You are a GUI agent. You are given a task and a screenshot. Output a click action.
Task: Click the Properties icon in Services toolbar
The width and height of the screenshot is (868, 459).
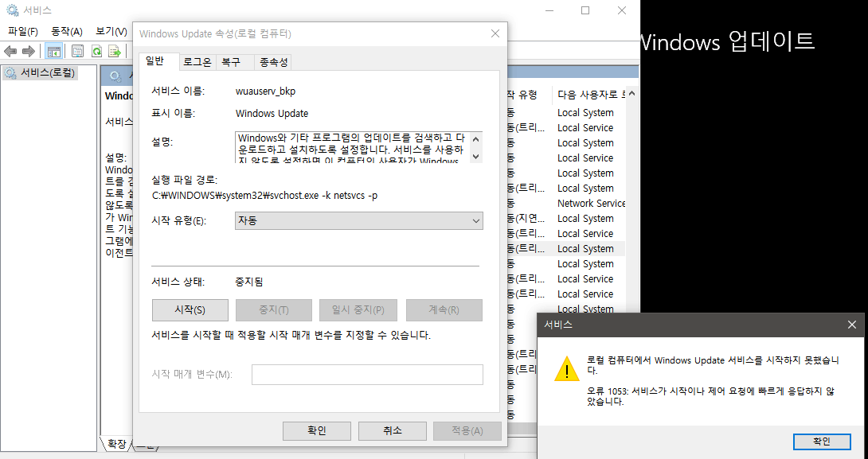point(77,52)
